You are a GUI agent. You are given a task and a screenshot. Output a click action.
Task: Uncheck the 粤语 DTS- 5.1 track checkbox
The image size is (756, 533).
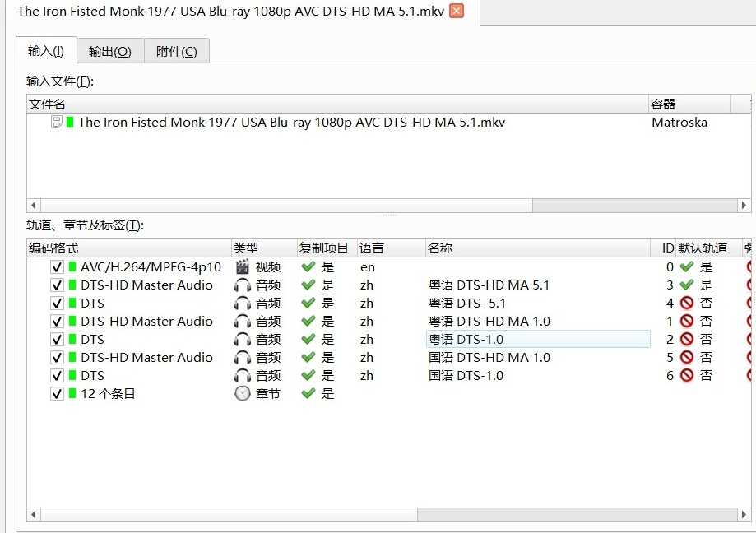pos(57,304)
